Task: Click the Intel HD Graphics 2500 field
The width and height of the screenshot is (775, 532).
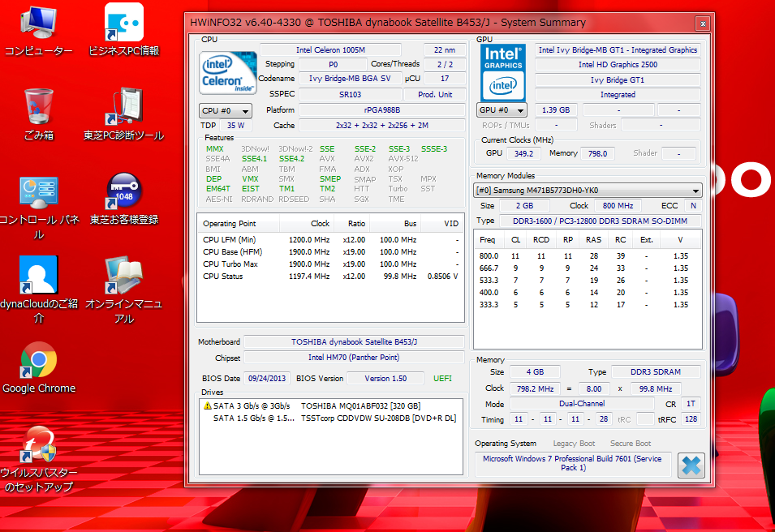Action: (618, 65)
